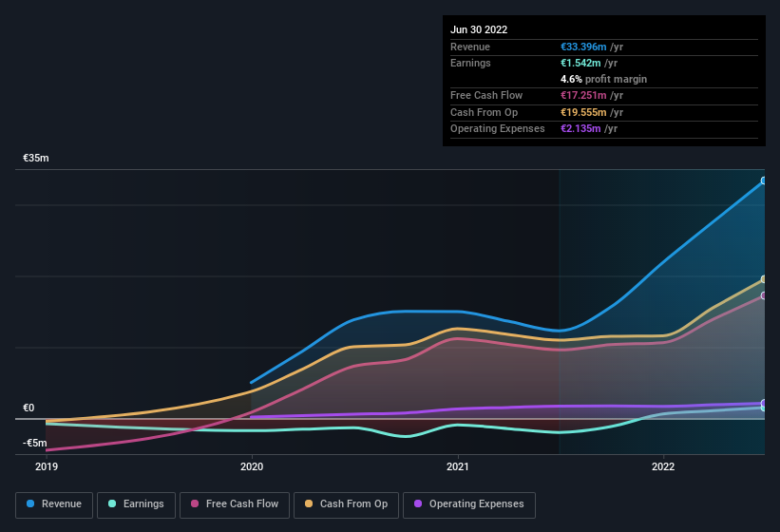780x532 pixels.
Task: Toggle the Operating Expenses legend button
Action: click(469, 505)
